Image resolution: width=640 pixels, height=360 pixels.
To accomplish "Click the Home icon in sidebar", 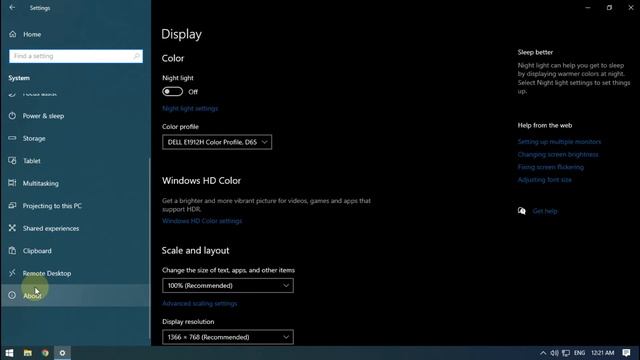I will point(13,34).
